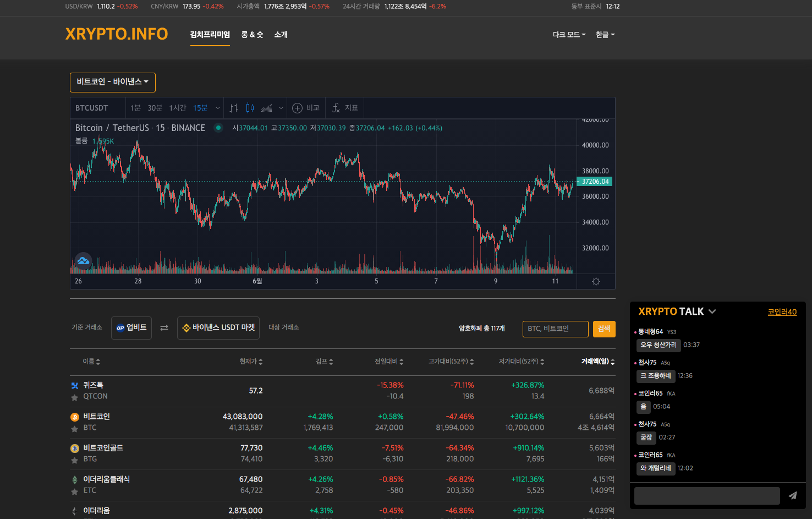This screenshot has height=519, width=812.
Task: Open chart settings gear icon
Action: 596,282
